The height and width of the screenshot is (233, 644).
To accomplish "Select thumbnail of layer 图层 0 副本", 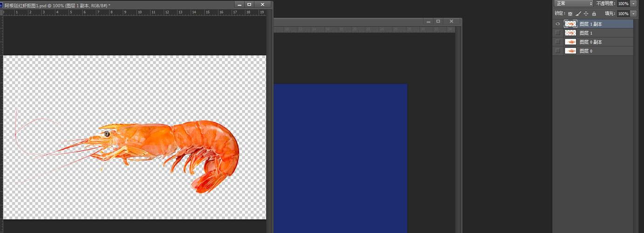I will [x=570, y=41].
